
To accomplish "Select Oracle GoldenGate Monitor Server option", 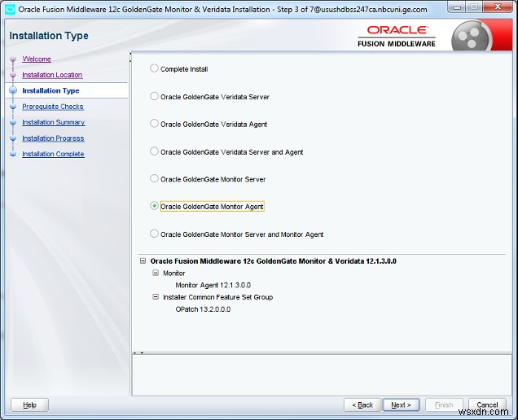I will click(x=154, y=178).
